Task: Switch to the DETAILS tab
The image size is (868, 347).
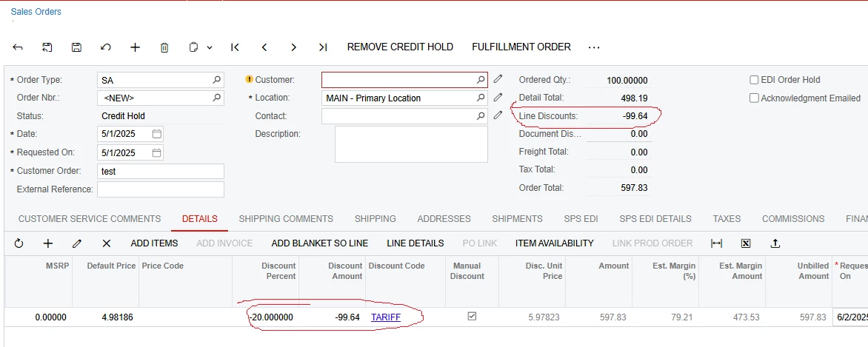Action: coord(200,218)
